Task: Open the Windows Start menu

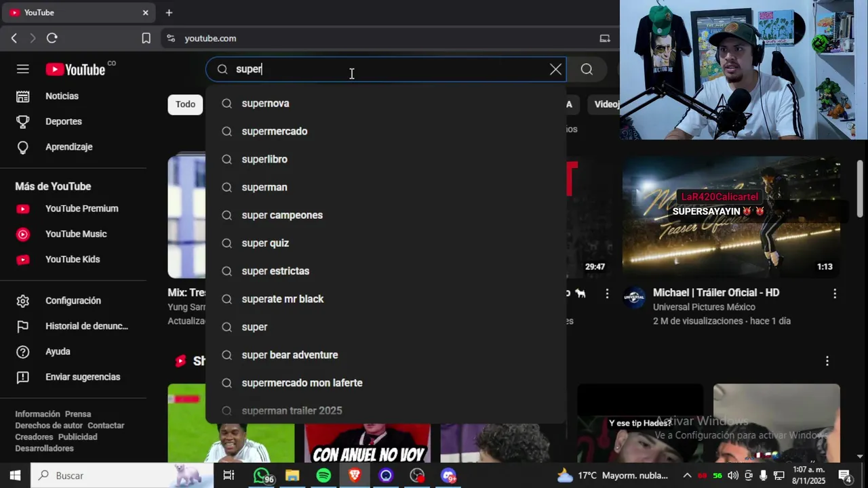Action: 16,476
